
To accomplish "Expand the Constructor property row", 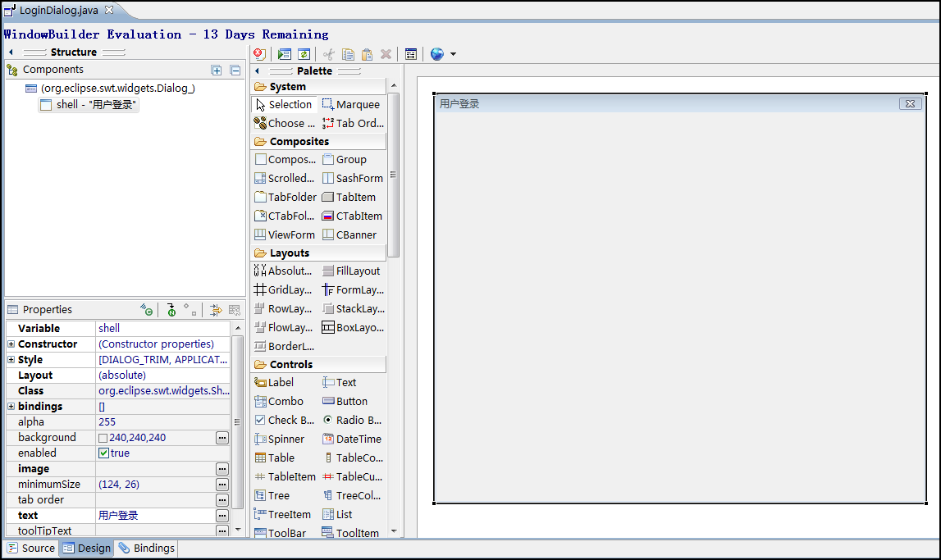I will click(x=11, y=344).
